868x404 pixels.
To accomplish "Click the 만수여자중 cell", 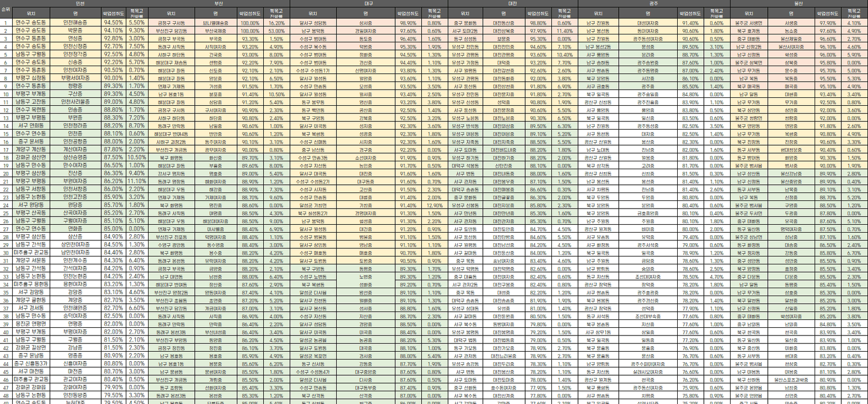I will pyautogui.click(x=75, y=166).
